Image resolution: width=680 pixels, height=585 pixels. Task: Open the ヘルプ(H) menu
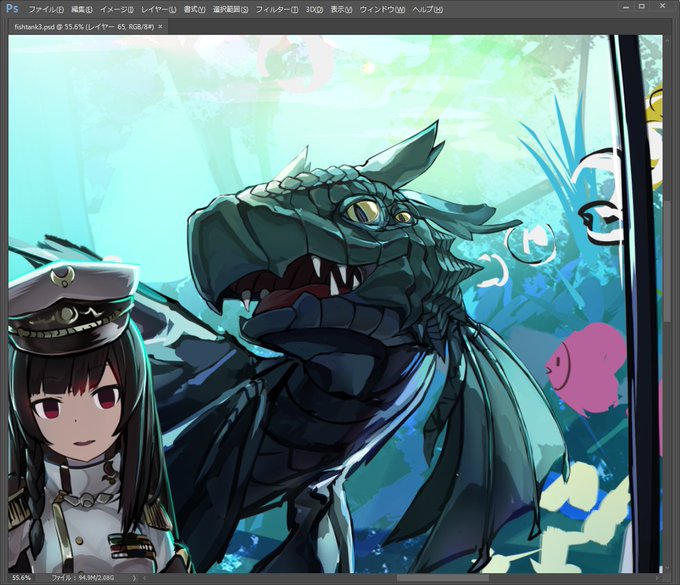pyautogui.click(x=428, y=10)
